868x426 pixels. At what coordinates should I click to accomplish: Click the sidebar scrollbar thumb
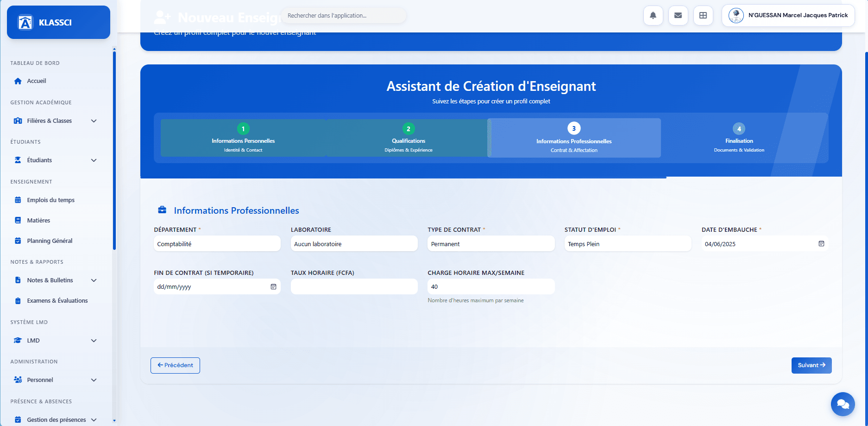pos(114,151)
